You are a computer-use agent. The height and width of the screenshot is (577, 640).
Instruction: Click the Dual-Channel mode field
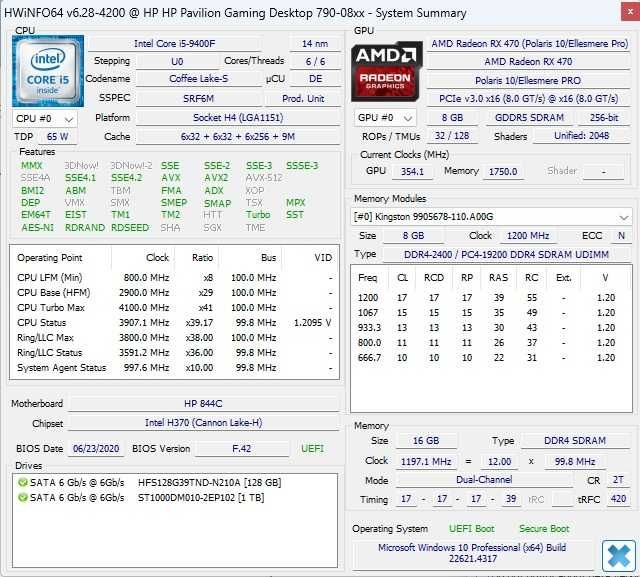484,480
